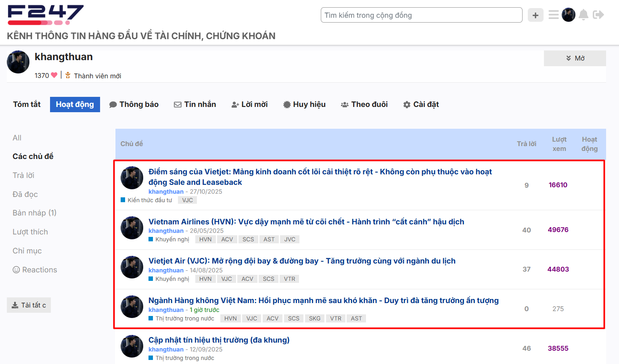Open the Theo đuôi tab

coord(364,105)
